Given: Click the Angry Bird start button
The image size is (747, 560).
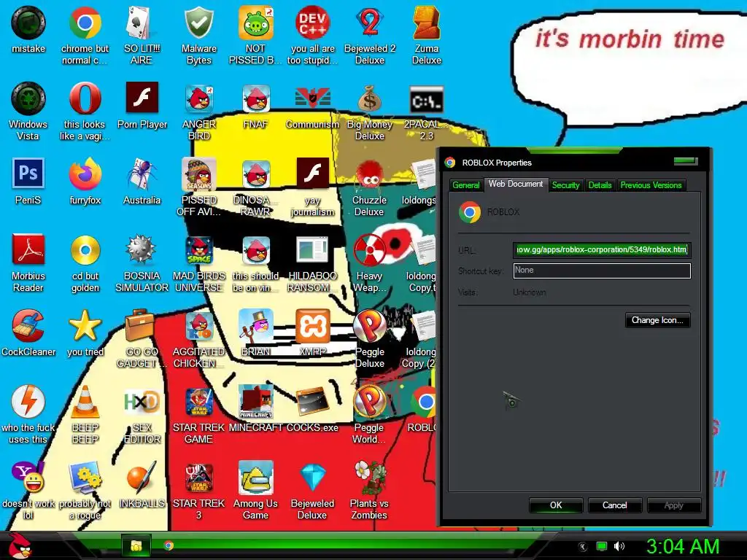Looking at the screenshot, I should click(x=20, y=545).
